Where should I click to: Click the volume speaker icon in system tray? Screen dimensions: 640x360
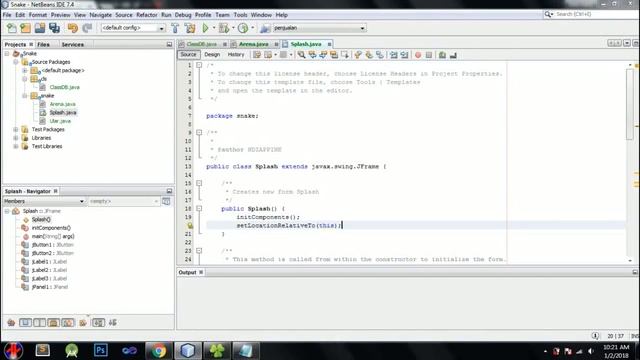pyautogui.click(x=591, y=351)
